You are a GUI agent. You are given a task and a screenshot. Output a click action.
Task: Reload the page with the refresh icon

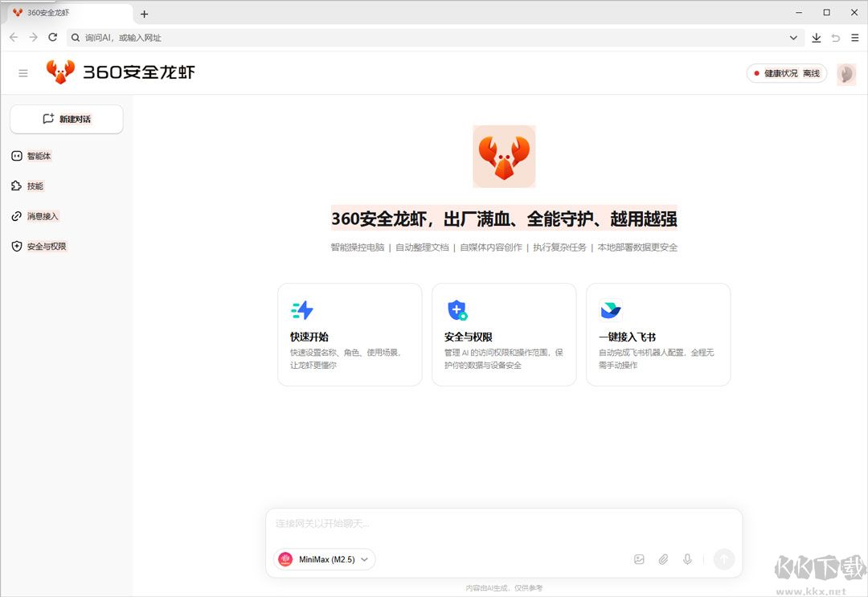point(52,37)
